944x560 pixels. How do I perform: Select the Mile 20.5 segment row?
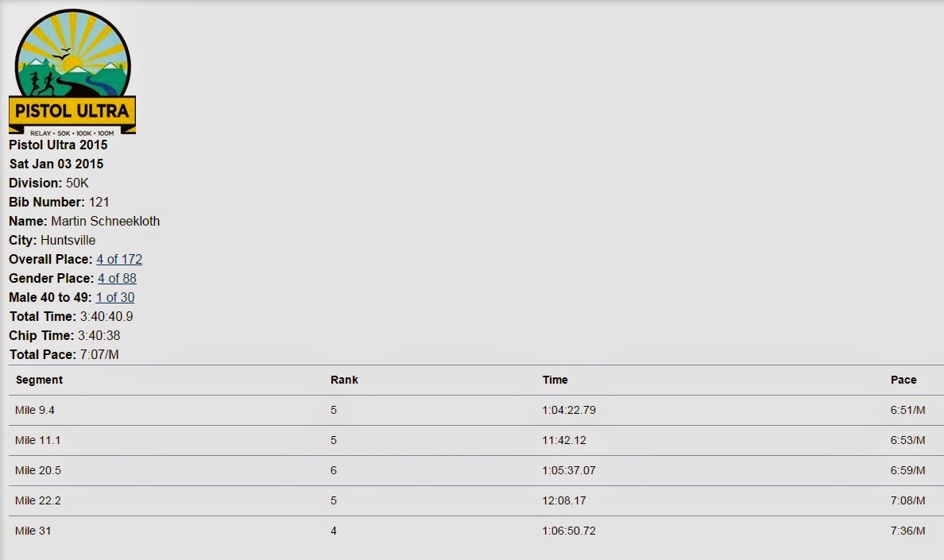[476, 470]
